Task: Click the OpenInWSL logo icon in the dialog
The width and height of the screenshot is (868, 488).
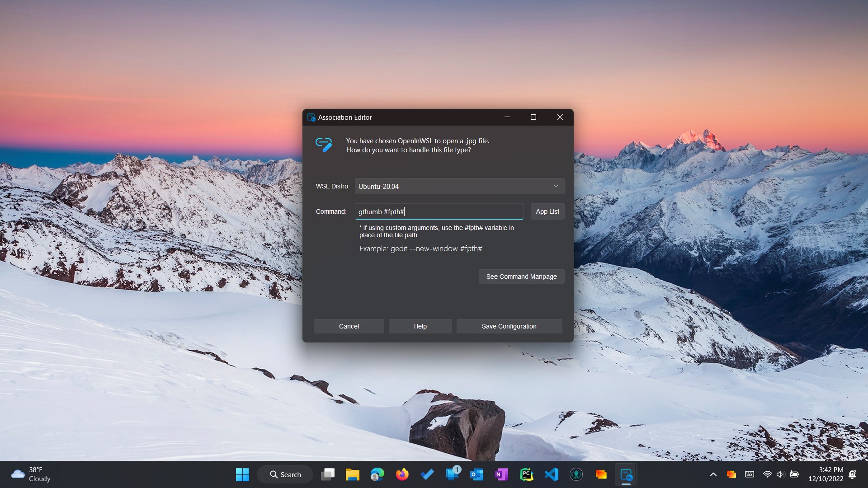Action: 324,145
